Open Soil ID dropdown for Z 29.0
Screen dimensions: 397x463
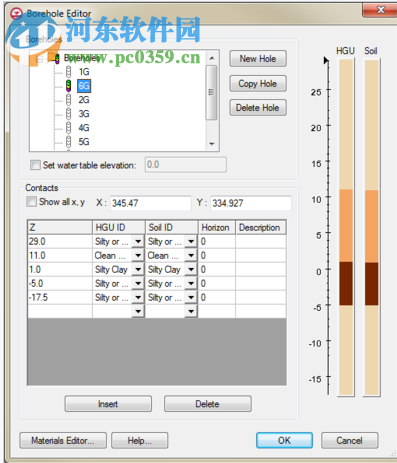(191, 241)
